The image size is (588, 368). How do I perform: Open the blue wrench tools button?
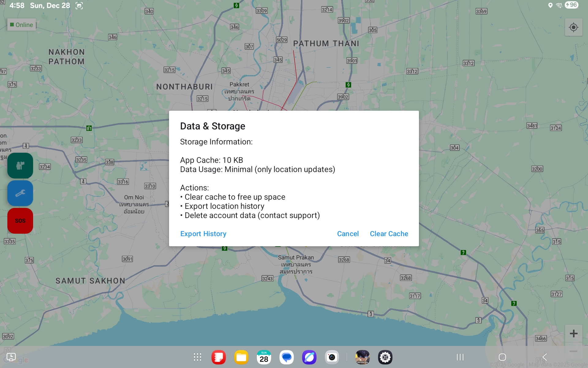(20, 193)
